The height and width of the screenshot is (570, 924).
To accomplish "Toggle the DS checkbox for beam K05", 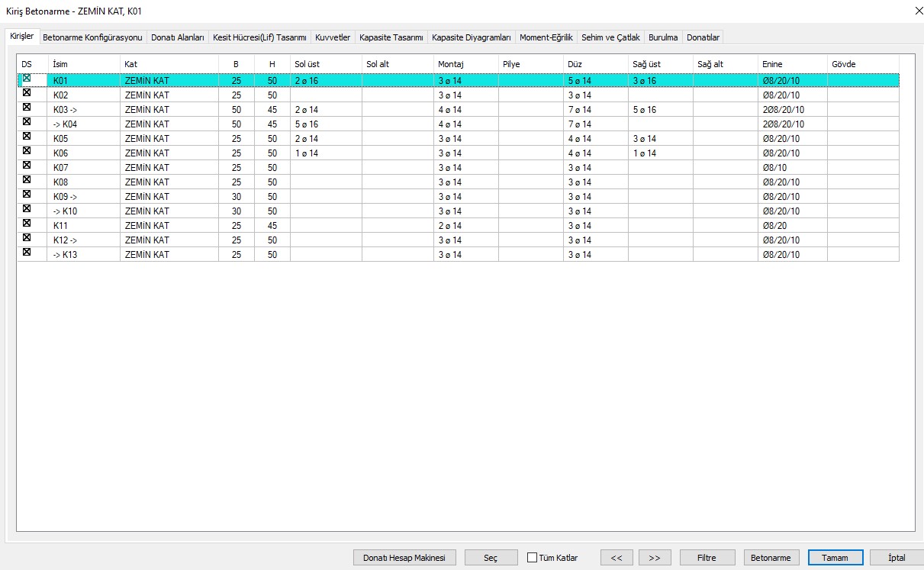I will tap(27, 137).
